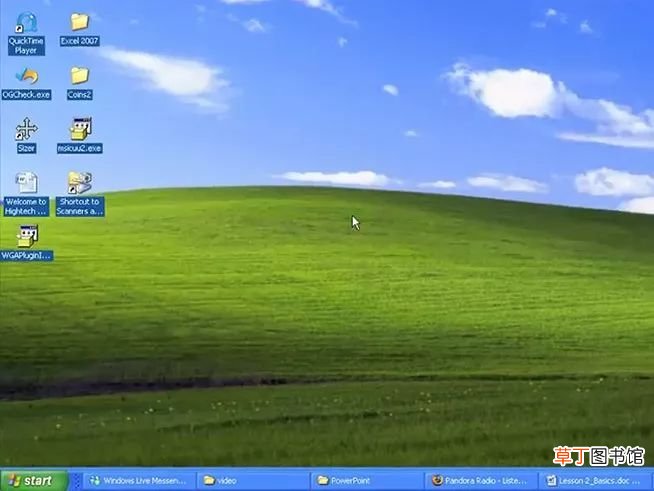Open the PowerPoint folder taskbar button
Viewport: 654px width, 491px height.
[367, 481]
